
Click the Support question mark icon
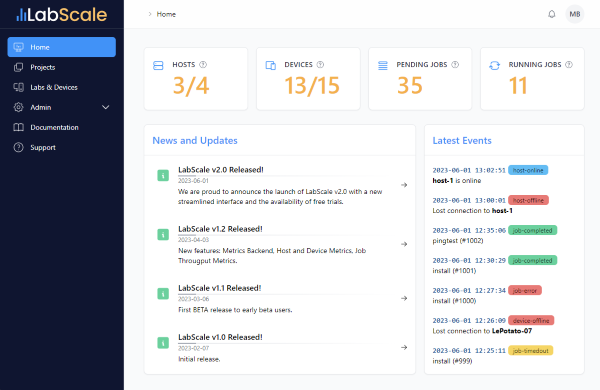[x=18, y=147]
